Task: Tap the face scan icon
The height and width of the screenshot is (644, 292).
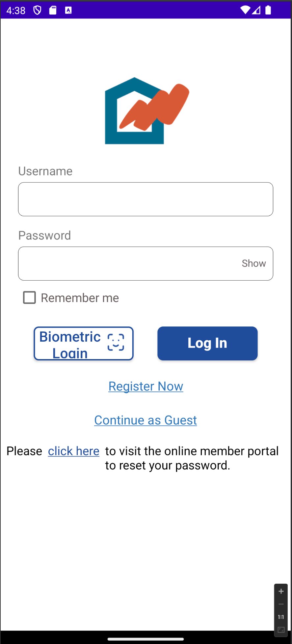Action: click(x=116, y=342)
